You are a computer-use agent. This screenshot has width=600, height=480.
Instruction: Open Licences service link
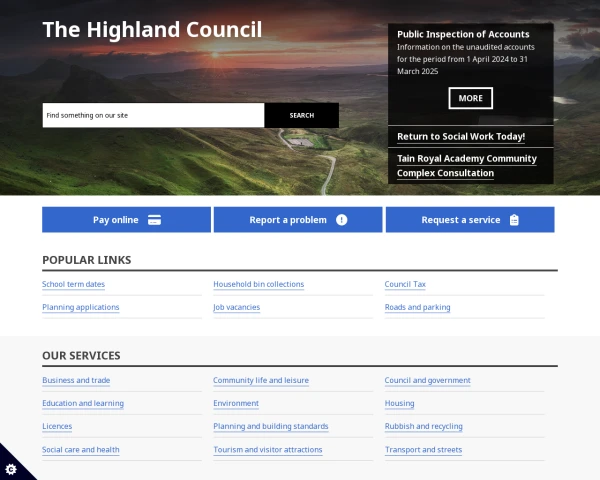coord(57,426)
